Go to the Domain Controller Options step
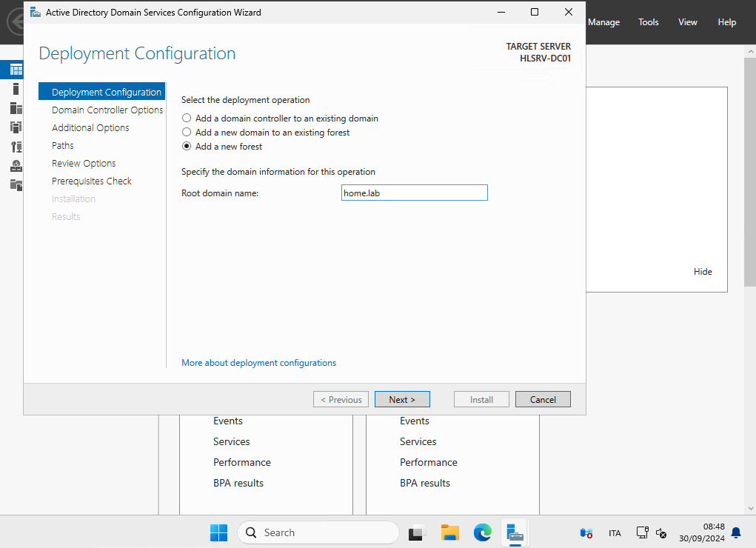Viewport: 756px width, 548px height. click(x=107, y=110)
